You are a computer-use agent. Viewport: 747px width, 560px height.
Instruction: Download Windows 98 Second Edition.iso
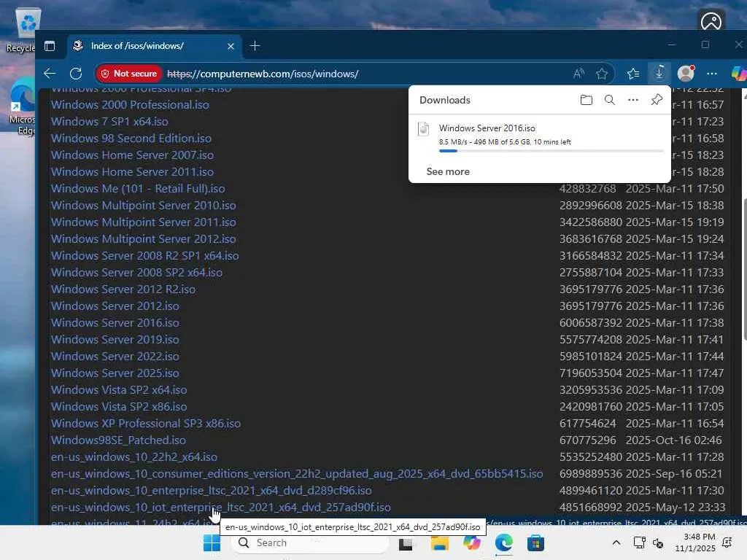click(131, 138)
